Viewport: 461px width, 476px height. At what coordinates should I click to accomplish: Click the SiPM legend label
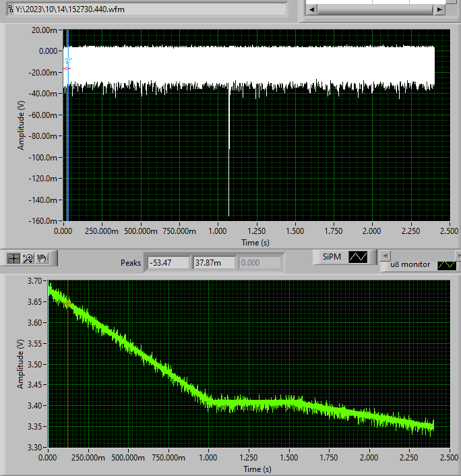tap(330, 257)
